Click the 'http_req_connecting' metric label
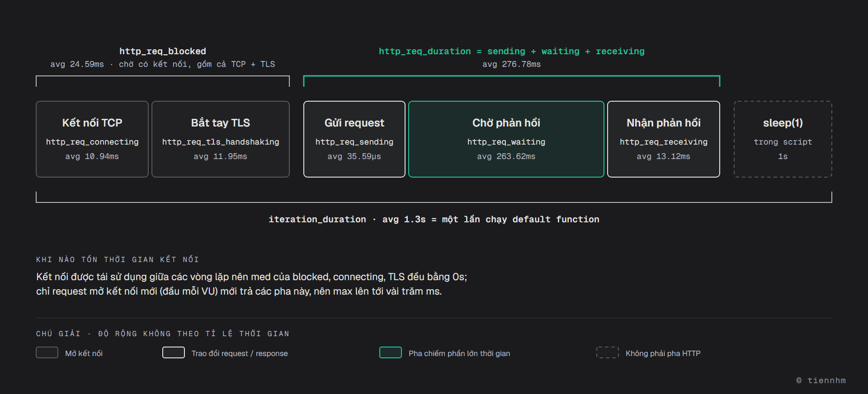Viewport: 868px width, 394px height. pos(92,142)
